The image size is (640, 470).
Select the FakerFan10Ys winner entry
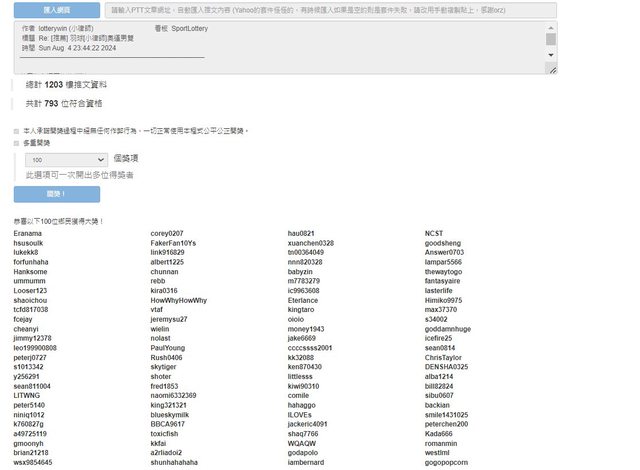[173, 243]
